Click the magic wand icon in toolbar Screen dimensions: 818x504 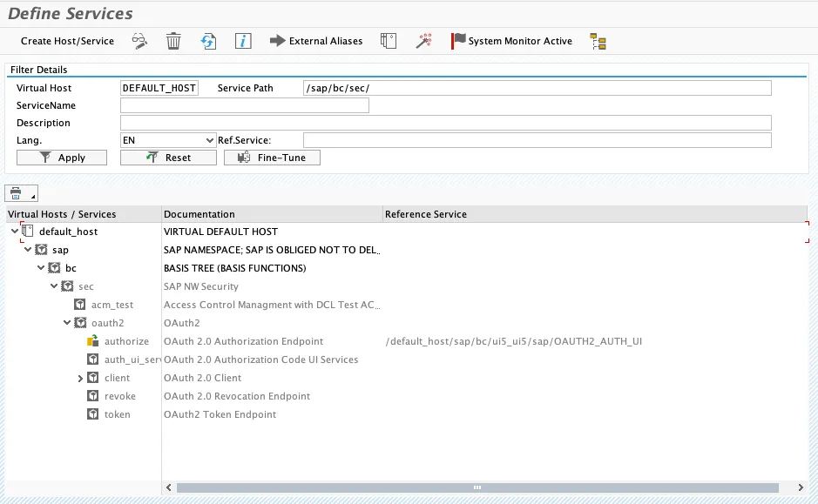pos(423,41)
